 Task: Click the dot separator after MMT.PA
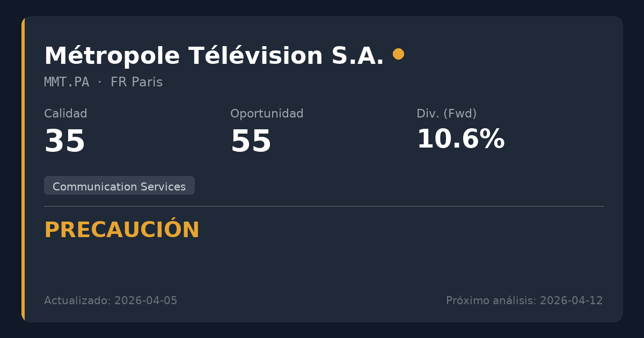click(x=100, y=82)
